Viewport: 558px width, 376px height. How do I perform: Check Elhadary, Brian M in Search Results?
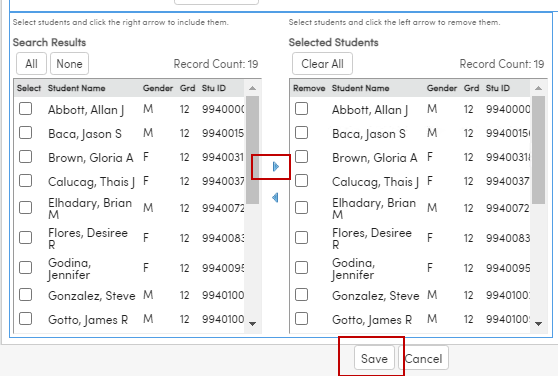coord(26,208)
